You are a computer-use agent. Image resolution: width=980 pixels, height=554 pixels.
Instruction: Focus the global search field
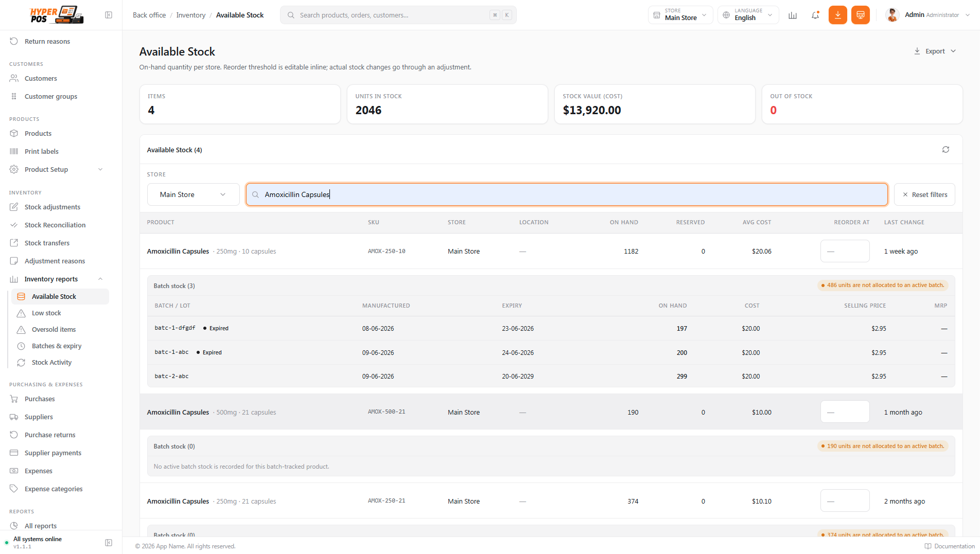pos(398,15)
